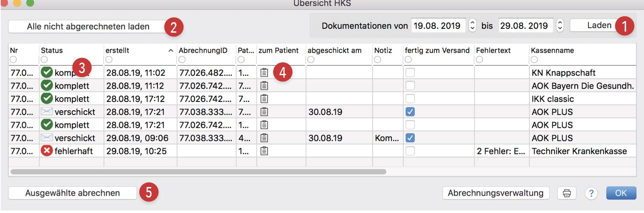Open the Abrechnungsverwaltung
644x213 pixels.
(x=495, y=193)
